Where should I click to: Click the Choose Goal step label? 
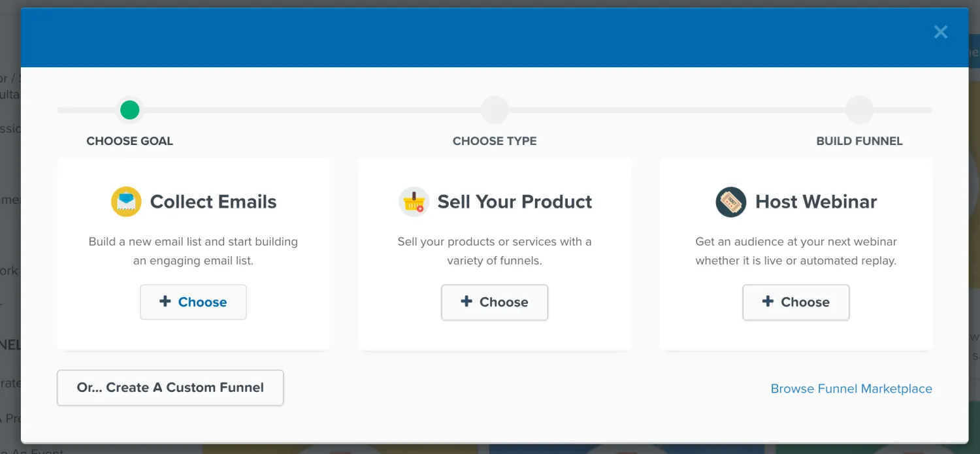pos(130,141)
